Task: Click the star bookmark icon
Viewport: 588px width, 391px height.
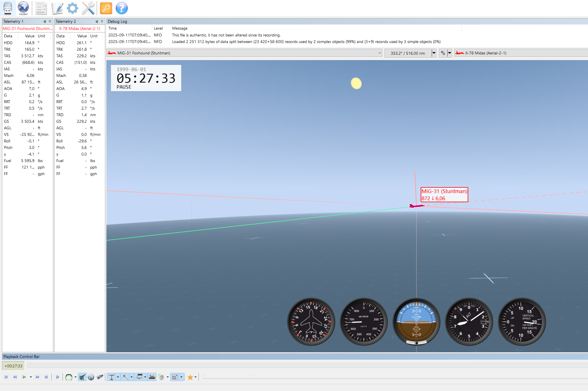Action: pyautogui.click(x=190, y=377)
